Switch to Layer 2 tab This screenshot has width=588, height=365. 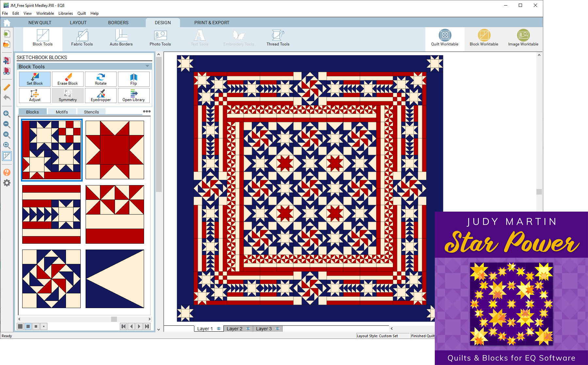tap(235, 329)
